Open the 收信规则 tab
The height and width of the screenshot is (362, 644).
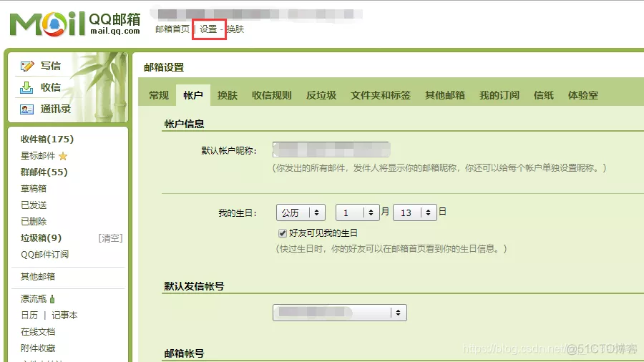(x=271, y=95)
